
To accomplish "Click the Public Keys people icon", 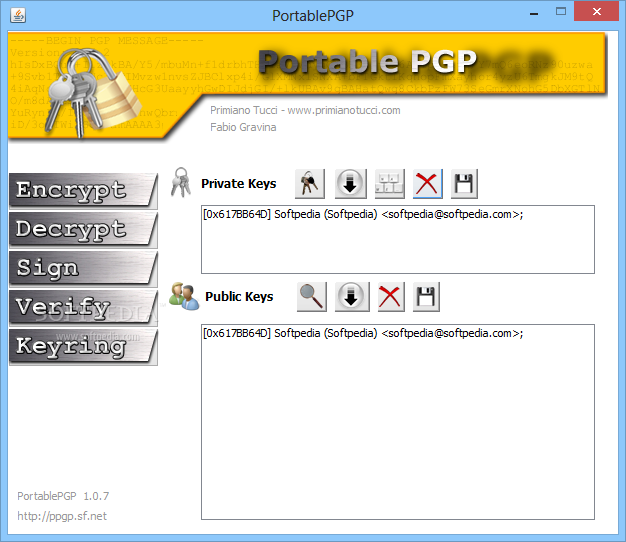I will (184, 296).
